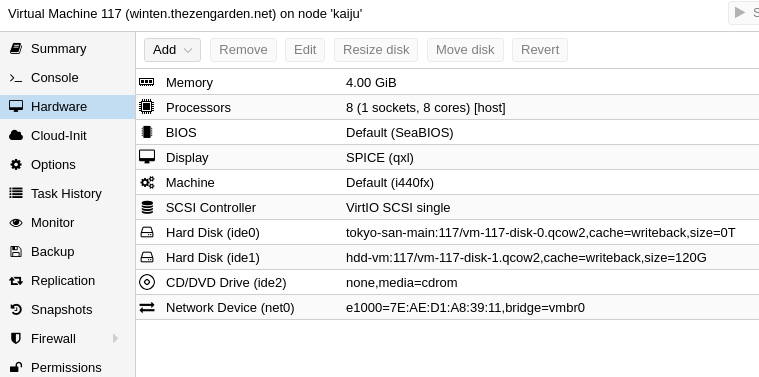Click the Summary book icon in sidebar
Screen dimensions: 759x377
[16, 48]
